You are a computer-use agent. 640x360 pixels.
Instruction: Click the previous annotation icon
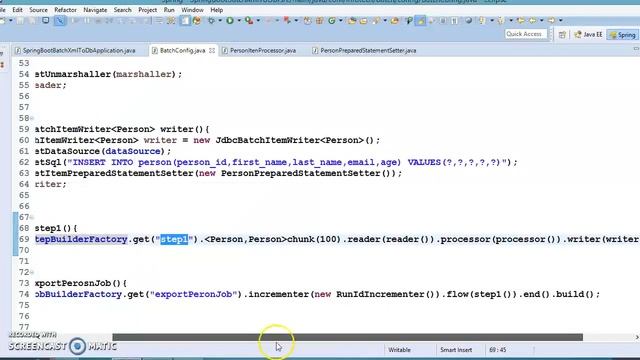pyautogui.click(x=501, y=20)
